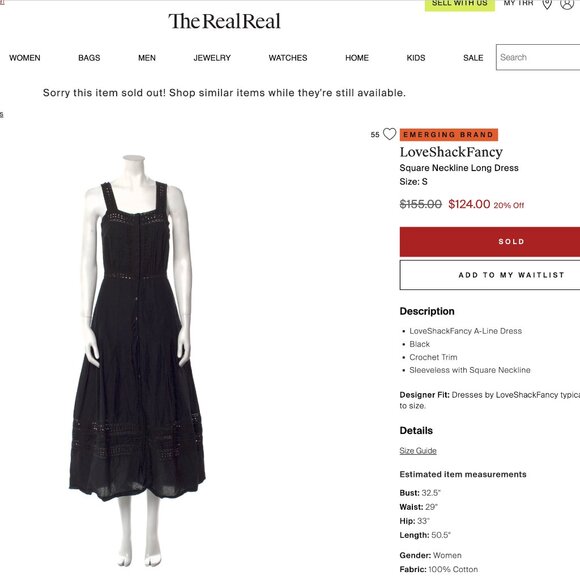
Task: Go to the SALE page
Action: click(473, 58)
